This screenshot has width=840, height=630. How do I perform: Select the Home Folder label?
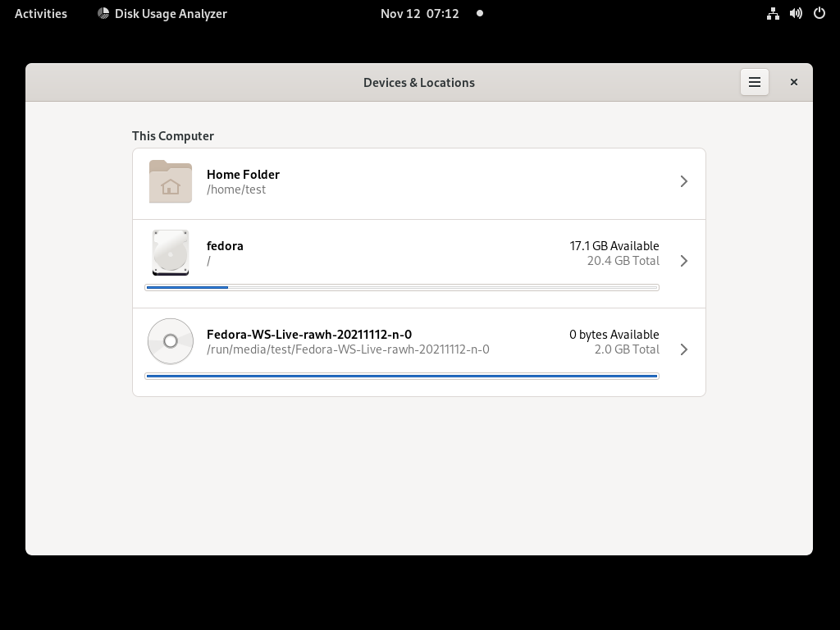coord(243,174)
